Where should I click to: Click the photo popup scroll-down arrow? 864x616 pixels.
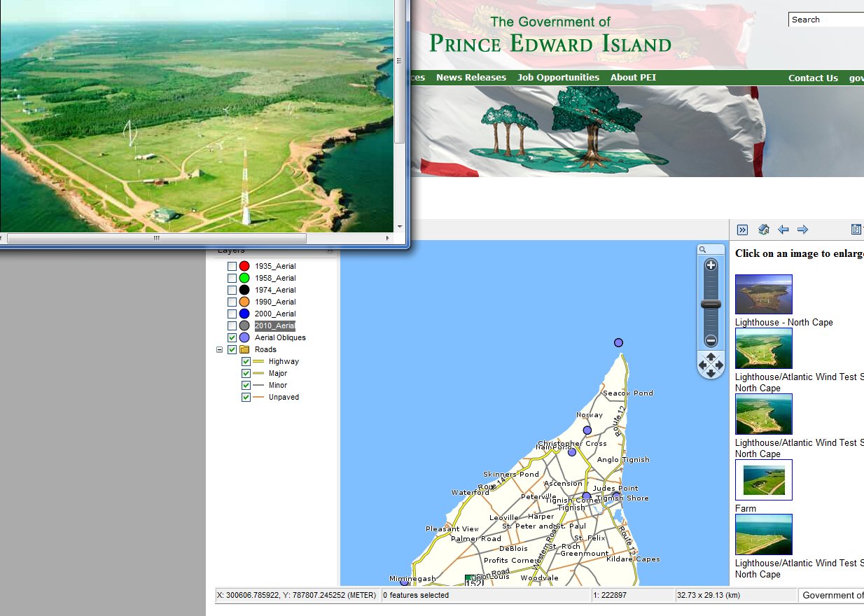click(400, 227)
